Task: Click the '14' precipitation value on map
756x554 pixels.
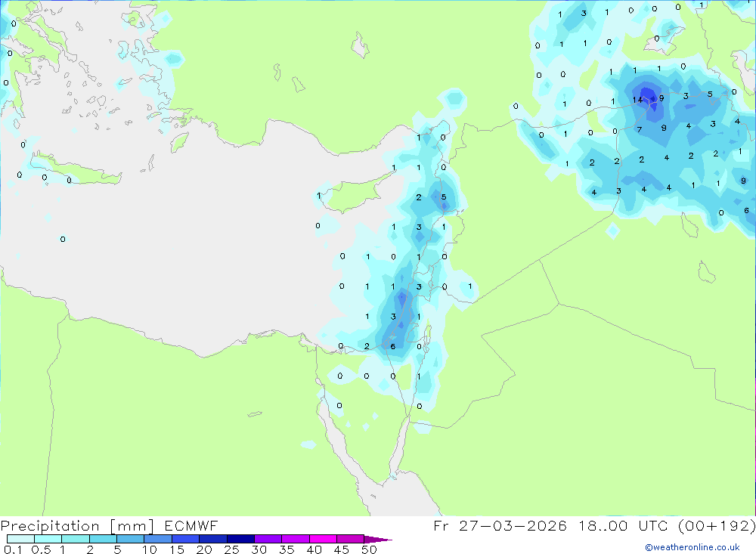Action: [x=637, y=100]
